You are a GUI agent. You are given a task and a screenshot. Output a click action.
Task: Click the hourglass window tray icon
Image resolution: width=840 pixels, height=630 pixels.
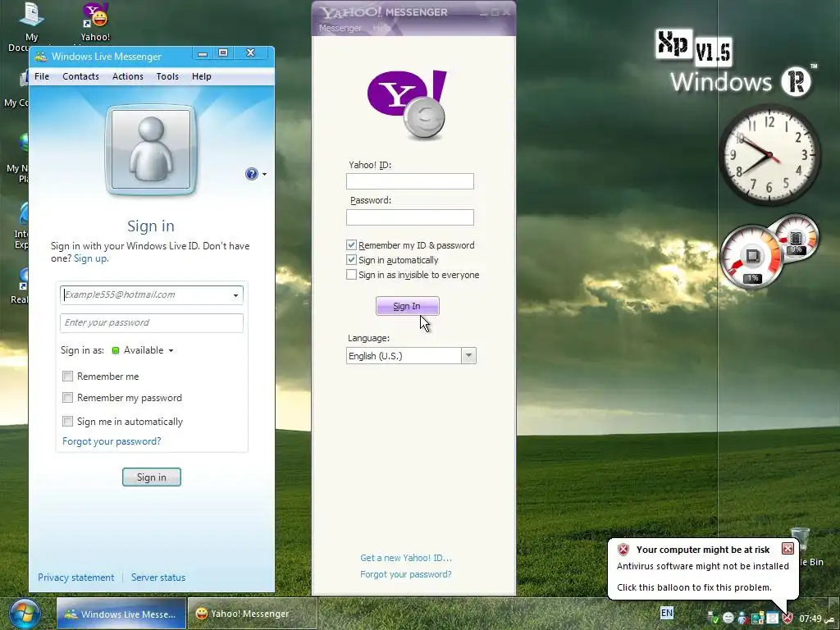tap(772, 619)
